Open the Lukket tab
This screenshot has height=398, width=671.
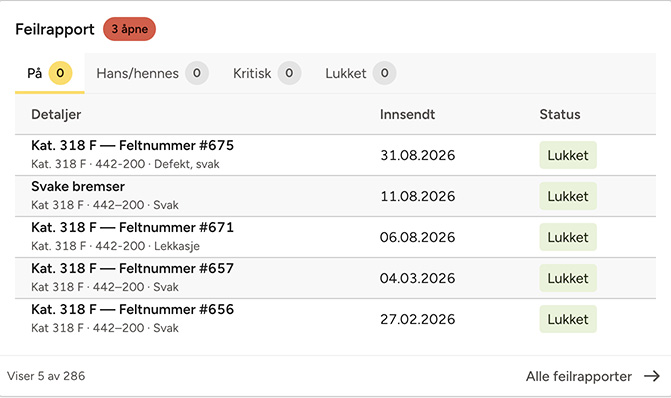[x=360, y=73]
